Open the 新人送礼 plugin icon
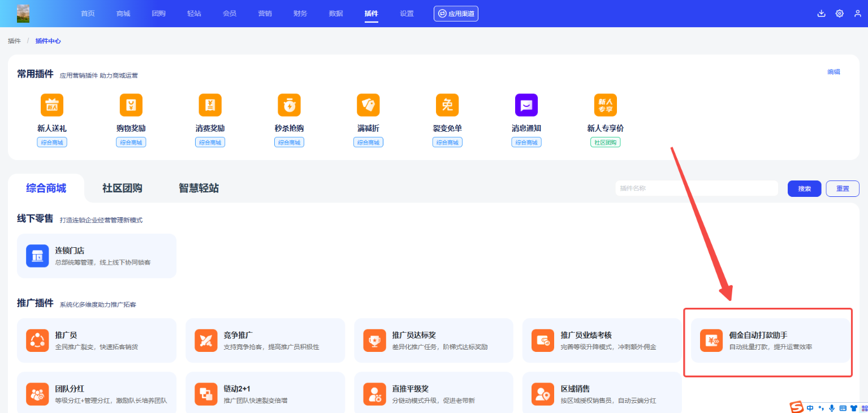 (x=52, y=105)
